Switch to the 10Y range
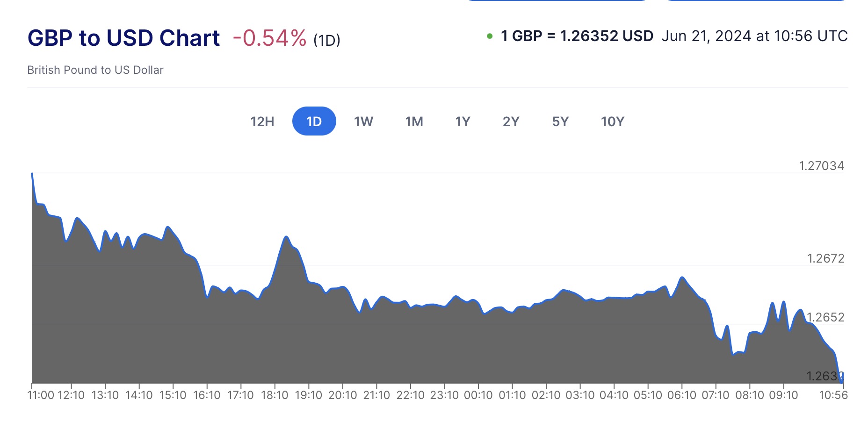 click(x=612, y=121)
